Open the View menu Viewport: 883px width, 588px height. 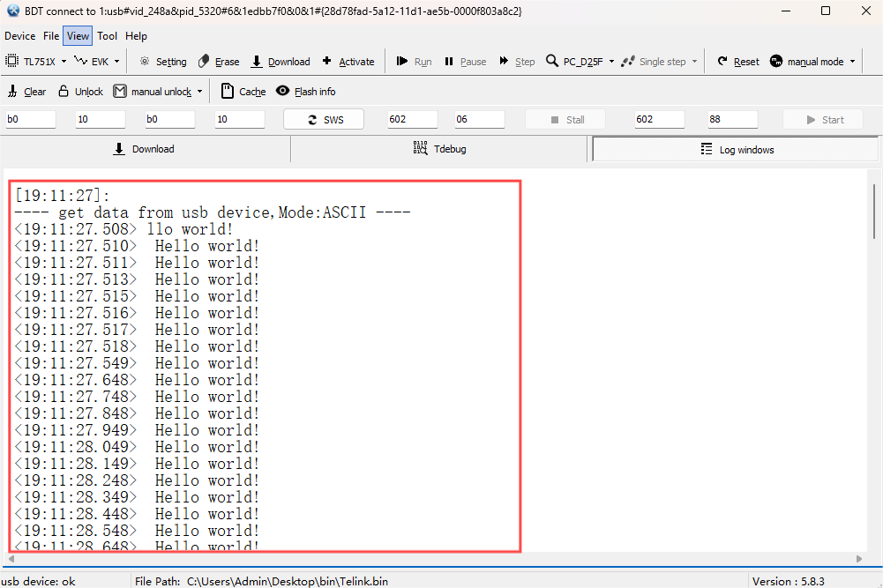tap(78, 36)
